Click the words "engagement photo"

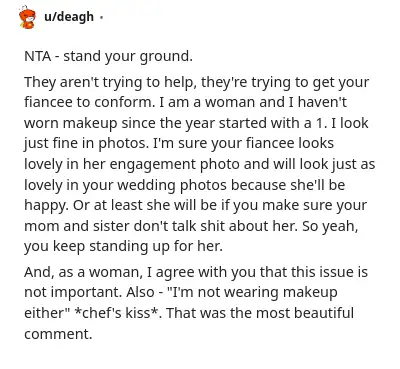click(174, 164)
